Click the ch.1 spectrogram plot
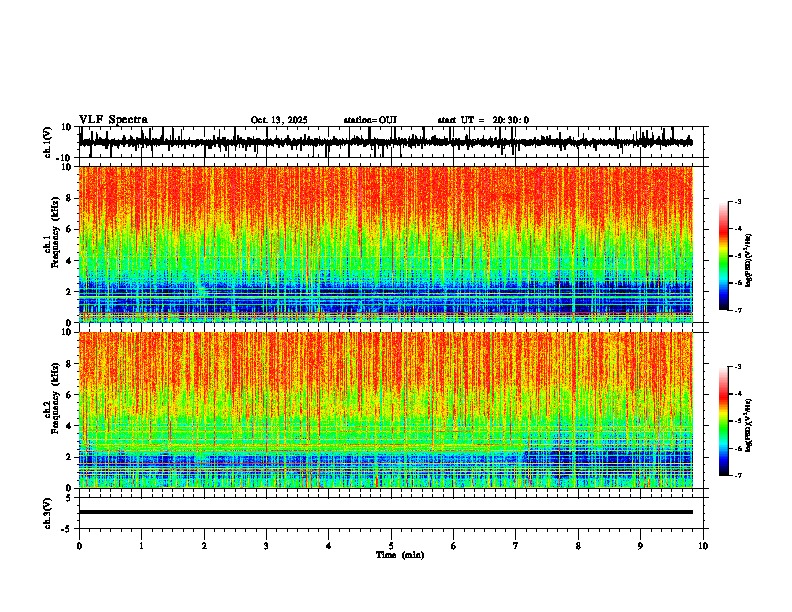792x612 pixels. pyautogui.click(x=385, y=244)
